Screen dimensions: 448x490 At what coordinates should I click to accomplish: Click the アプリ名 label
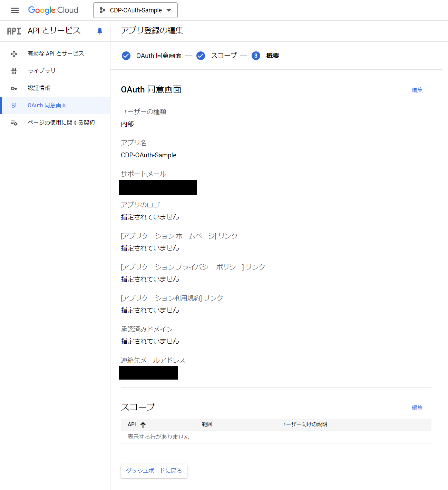point(134,143)
